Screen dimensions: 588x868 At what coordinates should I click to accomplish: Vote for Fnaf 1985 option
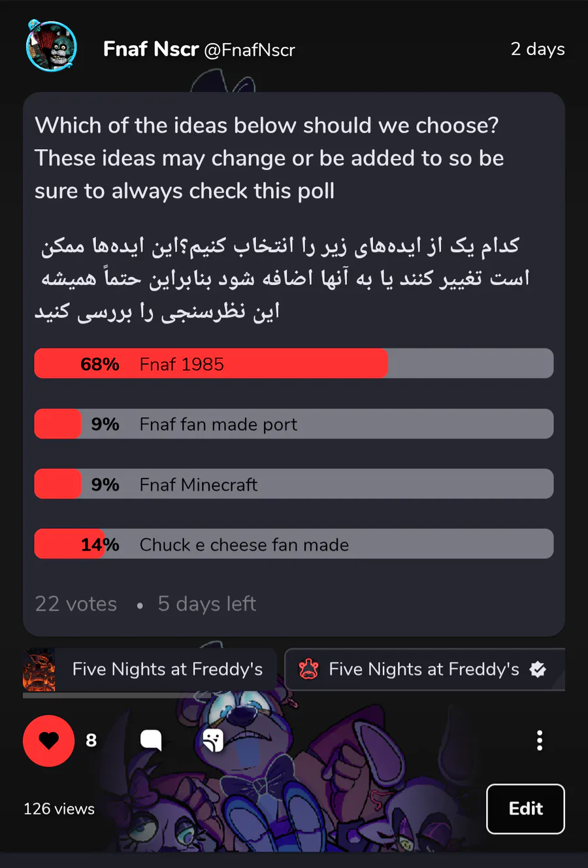pos(294,363)
